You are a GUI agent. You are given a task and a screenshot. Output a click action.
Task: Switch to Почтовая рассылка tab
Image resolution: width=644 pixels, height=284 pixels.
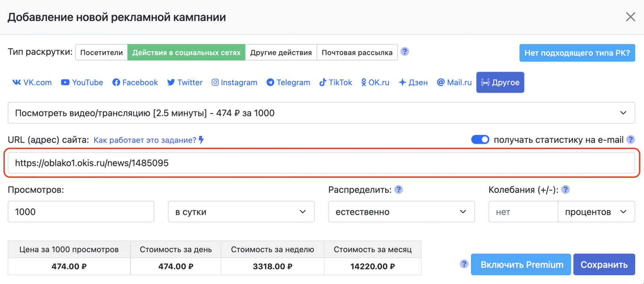click(x=357, y=52)
